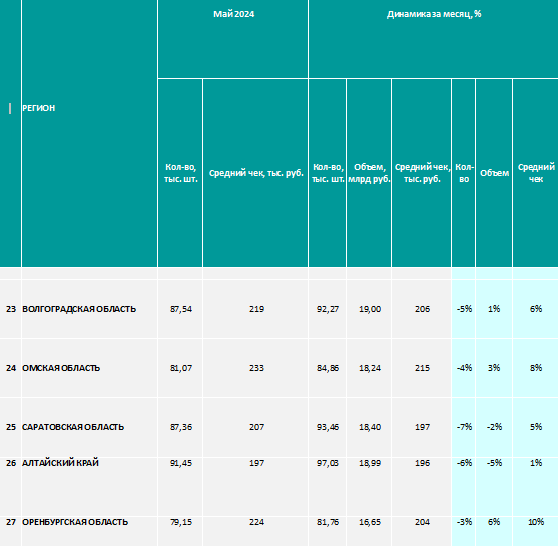The image size is (559, 546).
Task: Click the 81,07 cell
Action: tap(180, 368)
